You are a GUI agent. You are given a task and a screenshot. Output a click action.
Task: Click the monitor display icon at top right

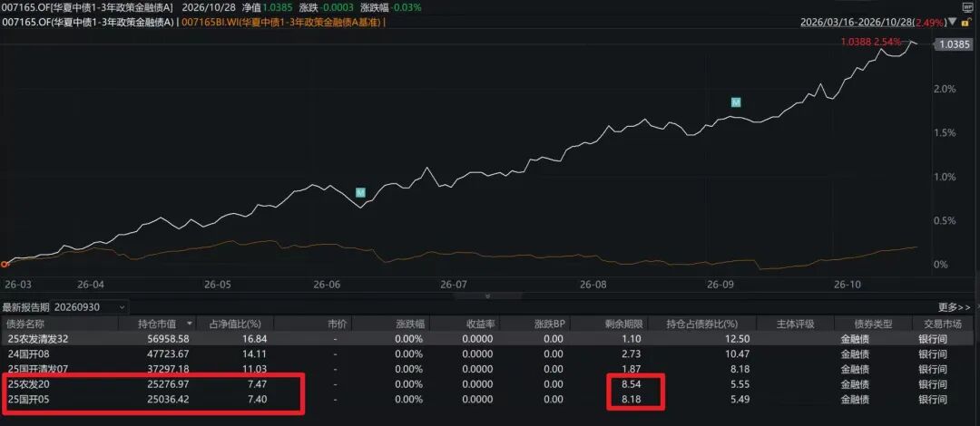(968, 7)
